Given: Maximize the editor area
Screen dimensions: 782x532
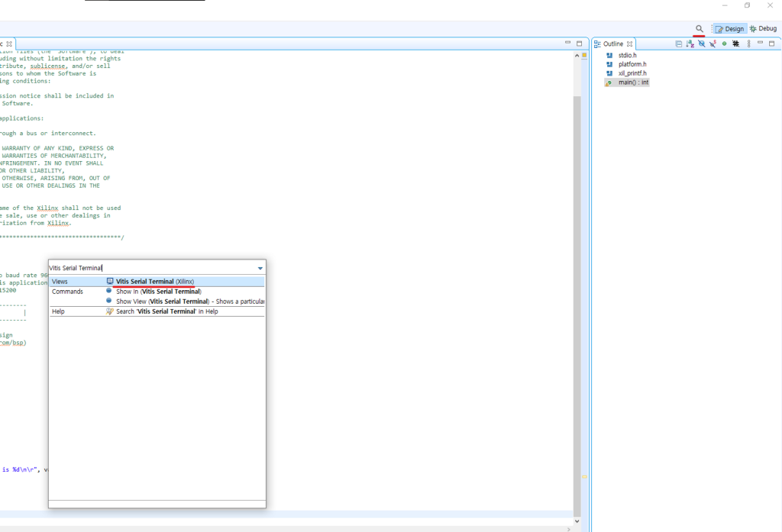Looking at the screenshot, I should 579,44.
